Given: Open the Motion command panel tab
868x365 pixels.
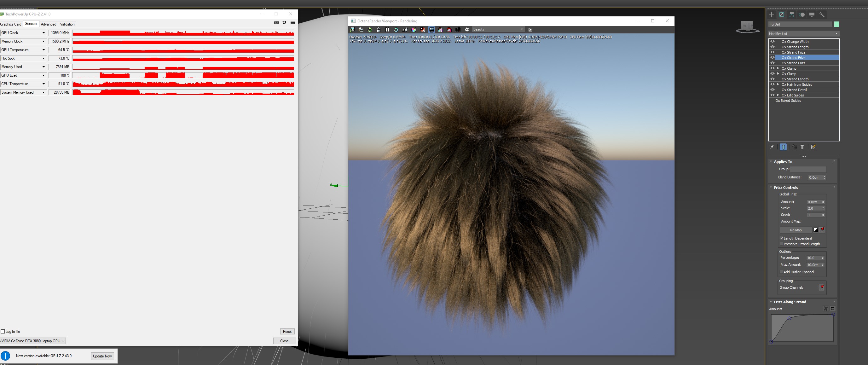Looking at the screenshot, I should click(802, 15).
